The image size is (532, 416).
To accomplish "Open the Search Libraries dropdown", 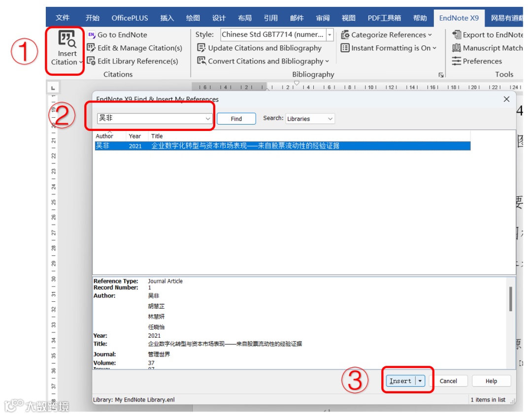I will coord(310,119).
